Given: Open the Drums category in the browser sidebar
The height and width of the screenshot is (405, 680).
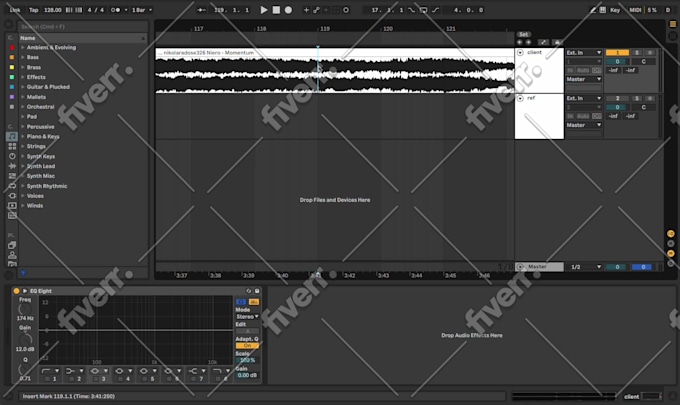Looking at the screenshot, I should (12, 147).
